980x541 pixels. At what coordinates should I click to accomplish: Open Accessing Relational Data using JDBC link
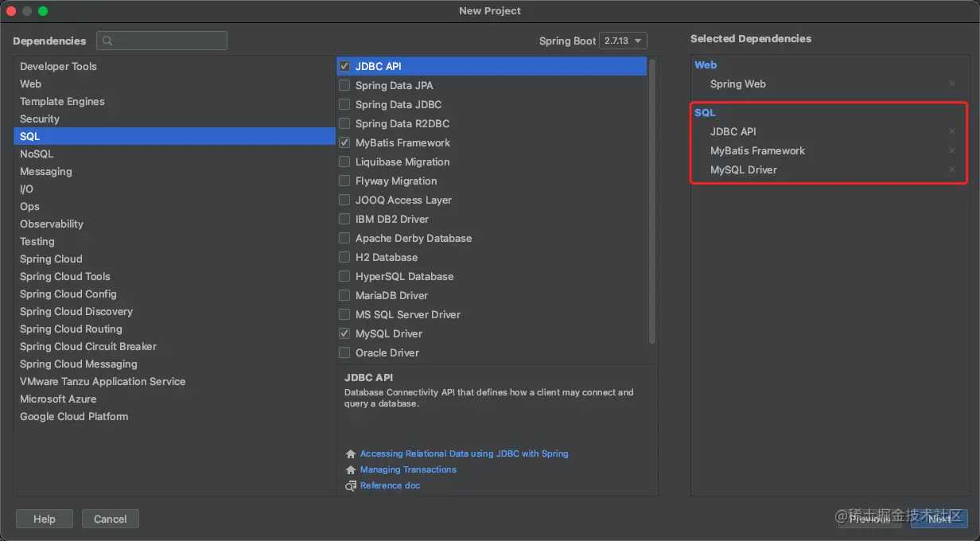click(465, 453)
